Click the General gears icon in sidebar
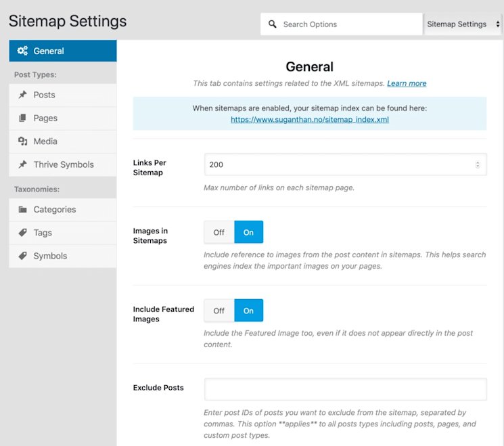Viewport: 504px width, 446px height. tap(22, 51)
